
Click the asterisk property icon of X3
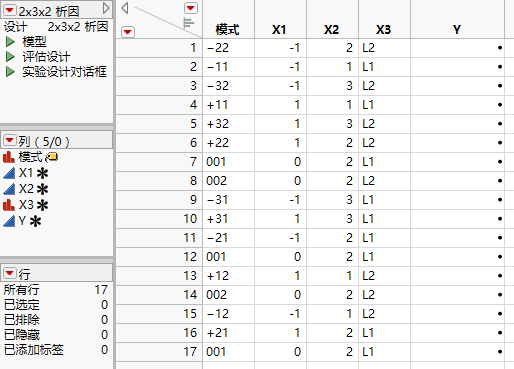[x=43, y=205]
